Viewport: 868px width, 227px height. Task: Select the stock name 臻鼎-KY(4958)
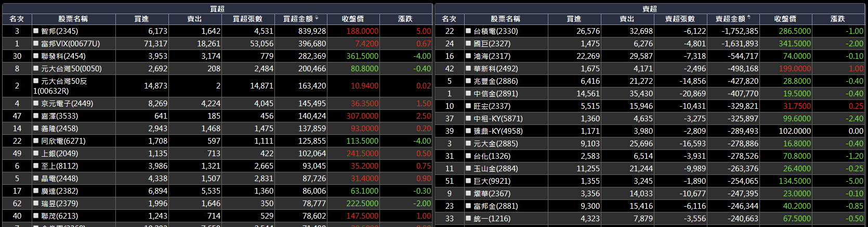[x=498, y=131]
